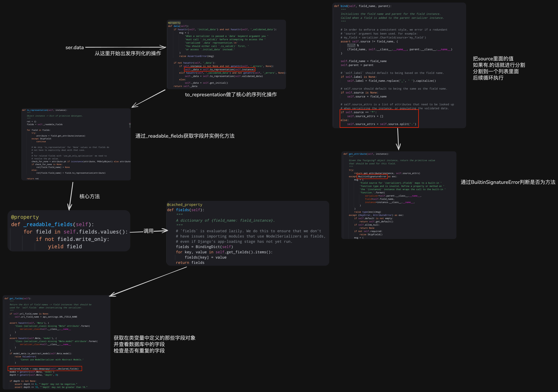The height and width of the screenshot is (392, 558).
Task: Select the _readable_fields property code block
Action: tap(69, 231)
